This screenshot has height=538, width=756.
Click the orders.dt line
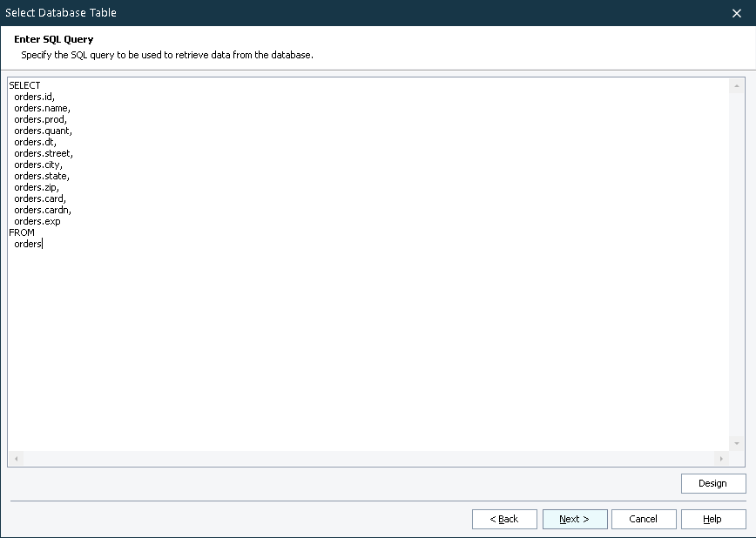click(35, 142)
